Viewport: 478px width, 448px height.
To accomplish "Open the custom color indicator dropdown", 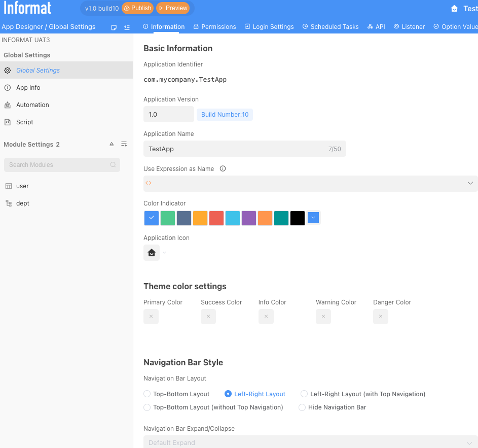I will (x=313, y=218).
